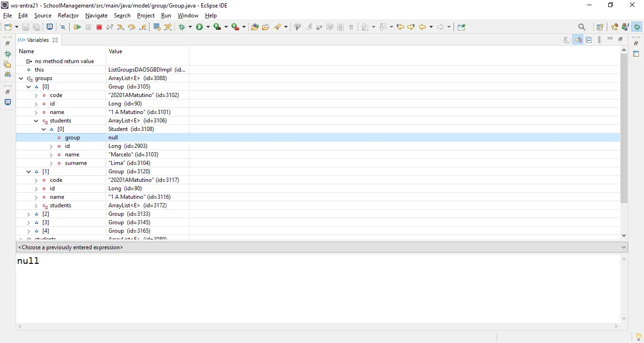Screen dimensions: 644x343
Task: Click Next Edit Location arrow icon
Action: pyautogui.click(x=411, y=27)
